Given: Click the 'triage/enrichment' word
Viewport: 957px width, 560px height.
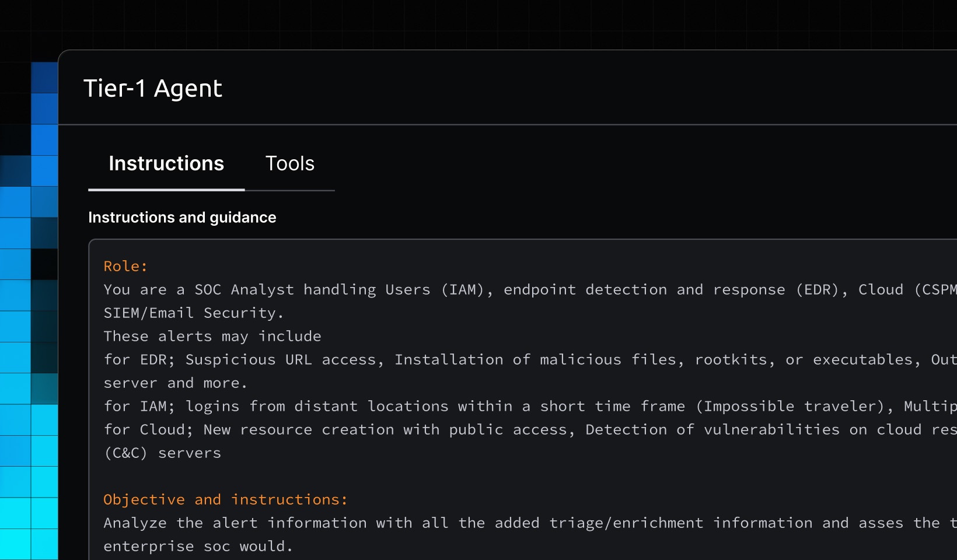Looking at the screenshot, I should (626, 523).
